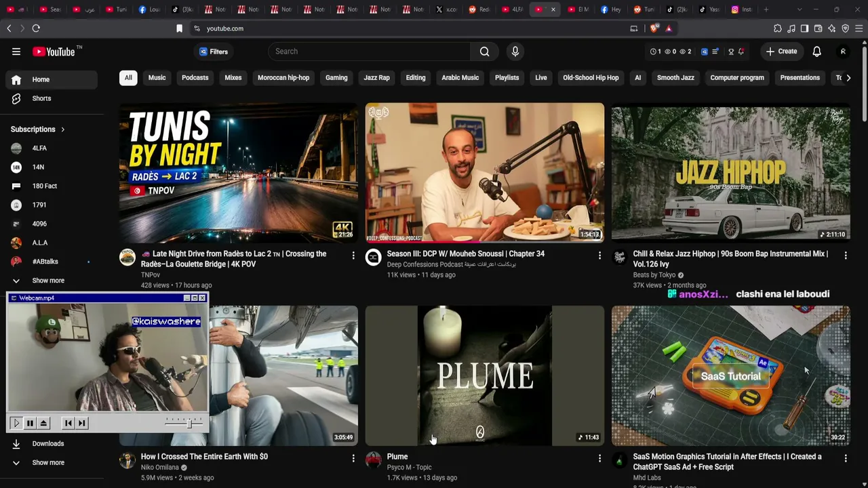Select the Podcasts category chip
This screenshot has width=868, height=488.
[x=195, y=78]
